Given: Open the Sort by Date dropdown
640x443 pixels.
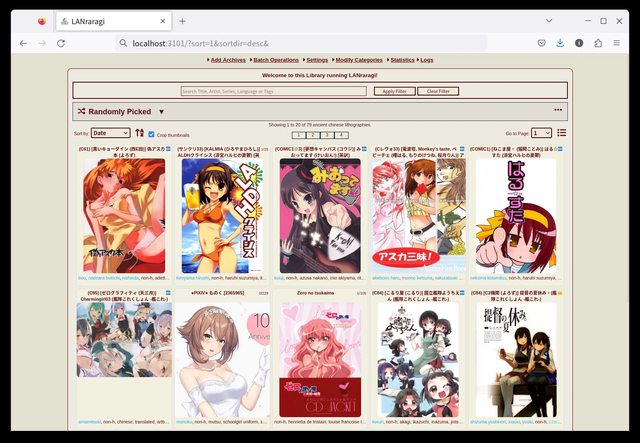Looking at the screenshot, I should click(x=110, y=133).
